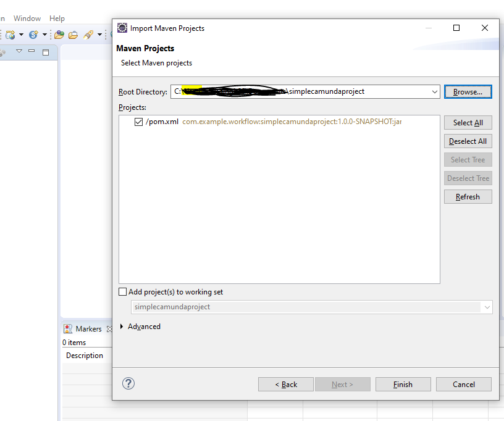The image size is (504, 421).
Task: Click the New Dynamic Web Project toolbar icon
Action: 10,35
